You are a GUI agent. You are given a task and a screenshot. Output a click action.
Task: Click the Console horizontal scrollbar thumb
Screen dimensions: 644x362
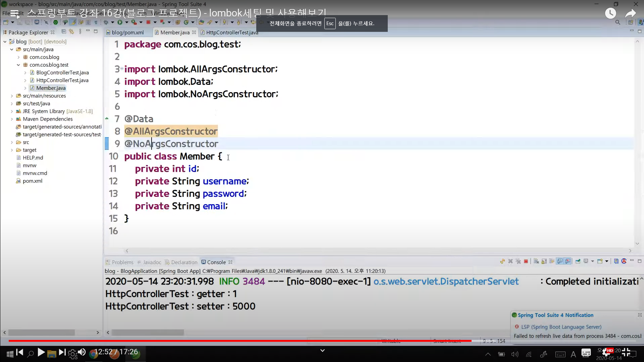(148, 333)
